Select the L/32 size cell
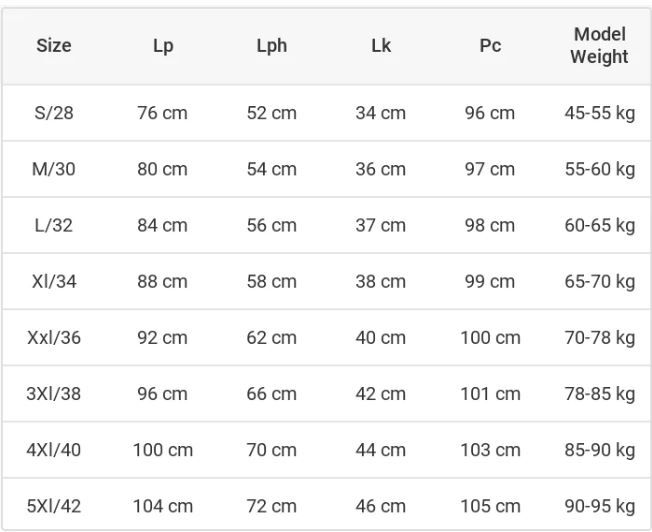The height and width of the screenshot is (532, 652). (x=54, y=225)
